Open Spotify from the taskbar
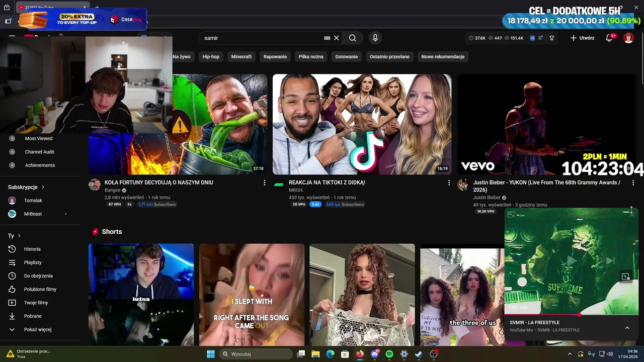Image resolution: width=644 pixels, height=362 pixels. click(x=389, y=354)
